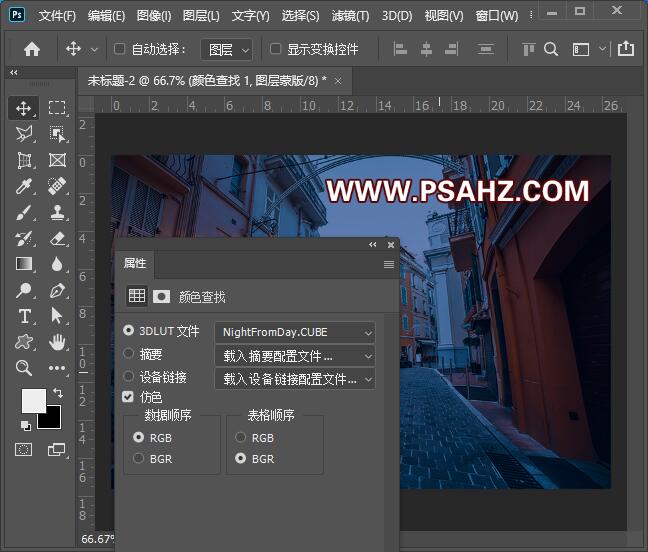Screen dimensions: 648x552
Task: Open the 滤镜(T) menu
Action: coord(350,16)
